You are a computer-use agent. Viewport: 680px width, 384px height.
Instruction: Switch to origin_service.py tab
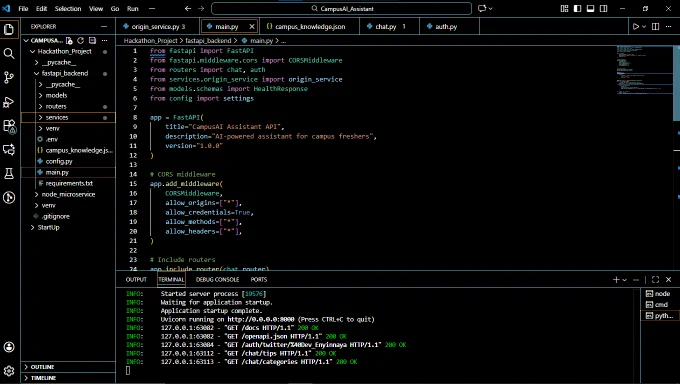click(158, 26)
